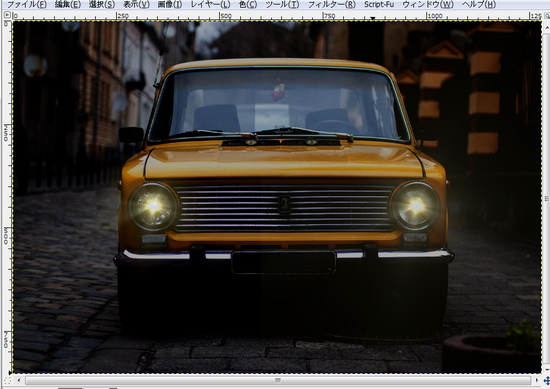Open the ウィンドウ(W) menu

click(428, 5)
